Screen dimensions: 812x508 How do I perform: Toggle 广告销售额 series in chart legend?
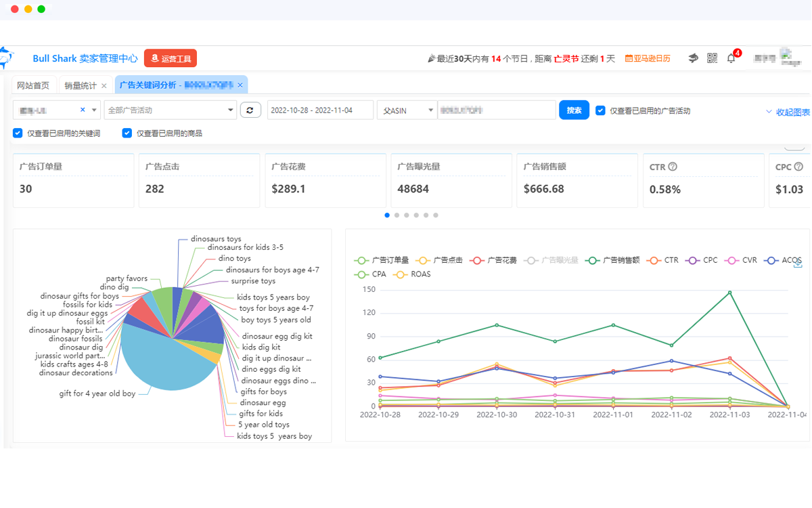613,260
